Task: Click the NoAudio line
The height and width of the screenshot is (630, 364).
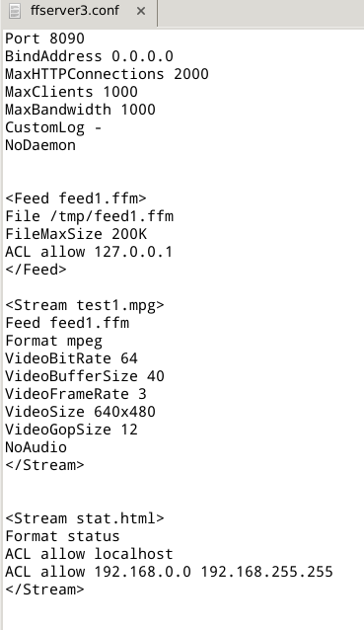Action: tap(36, 447)
